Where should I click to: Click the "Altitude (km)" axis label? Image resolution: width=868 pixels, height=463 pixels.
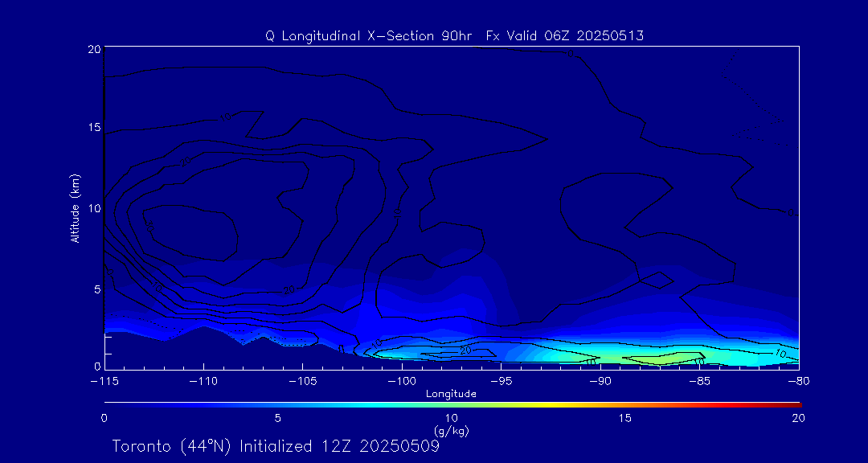(x=76, y=207)
